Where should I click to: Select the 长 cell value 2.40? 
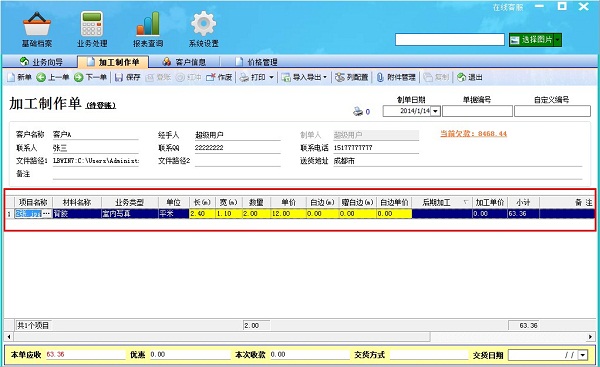(202, 214)
